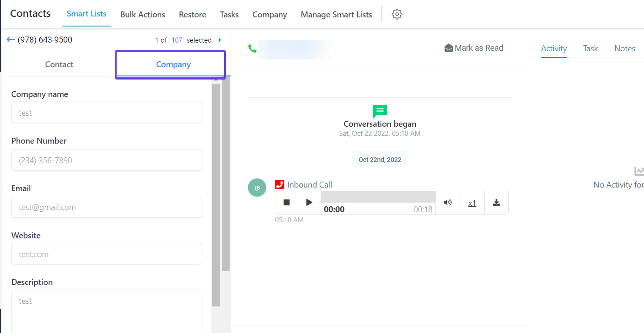
Task: Open Manage Smart Lists
Action: pyautogui.click(x=337, y=15)
